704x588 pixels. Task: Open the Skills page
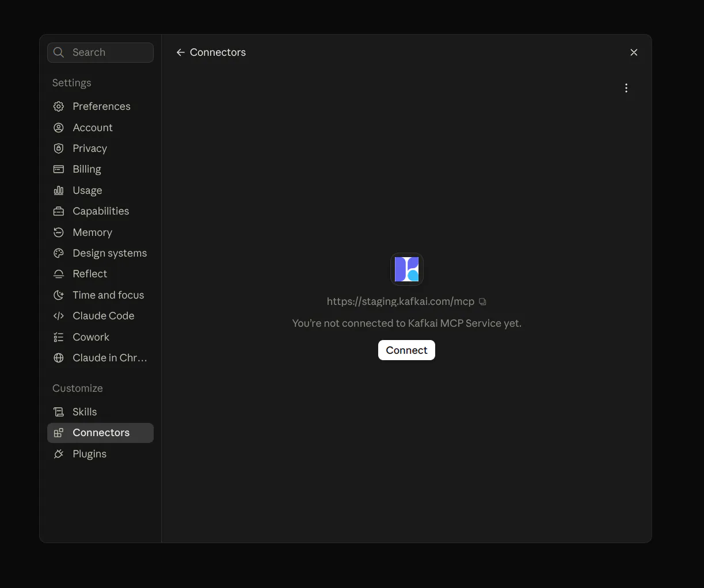click(x=100, y=412)
